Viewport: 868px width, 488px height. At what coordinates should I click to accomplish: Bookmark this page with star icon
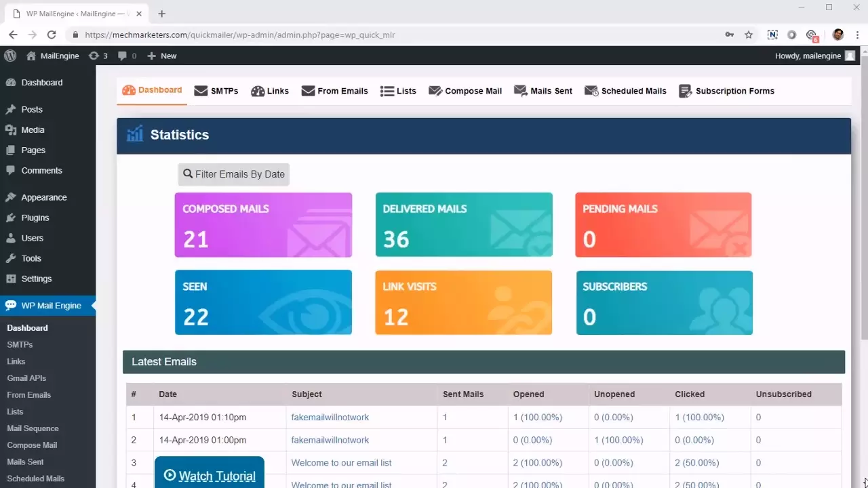click(749, 35)
